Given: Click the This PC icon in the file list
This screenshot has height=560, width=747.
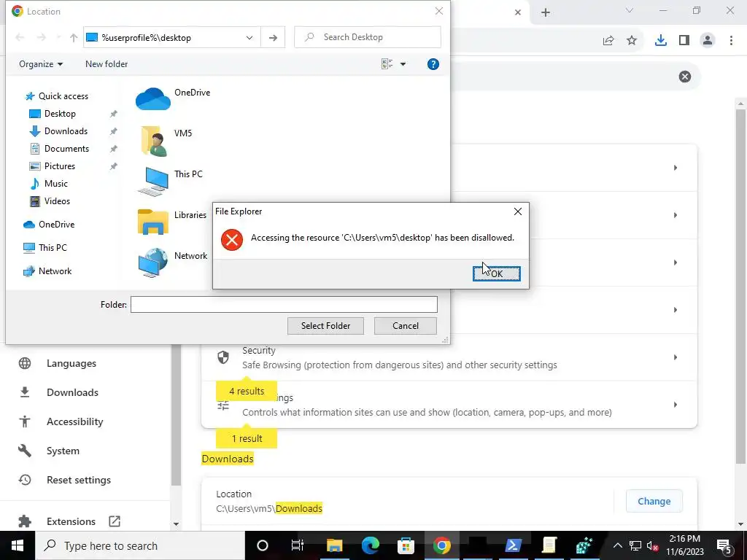Looking at the screenshot, I should [x=153, y=182].
